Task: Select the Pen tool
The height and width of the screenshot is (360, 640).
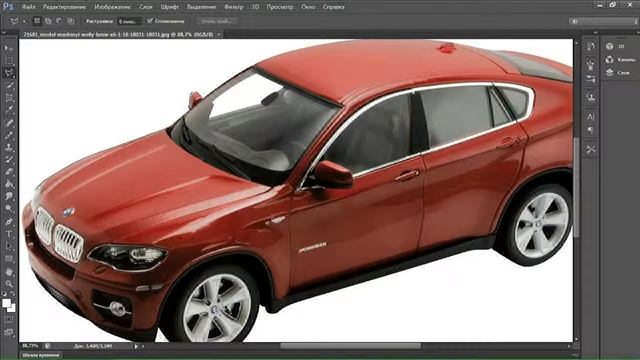Action: click(x=9, y=222)
